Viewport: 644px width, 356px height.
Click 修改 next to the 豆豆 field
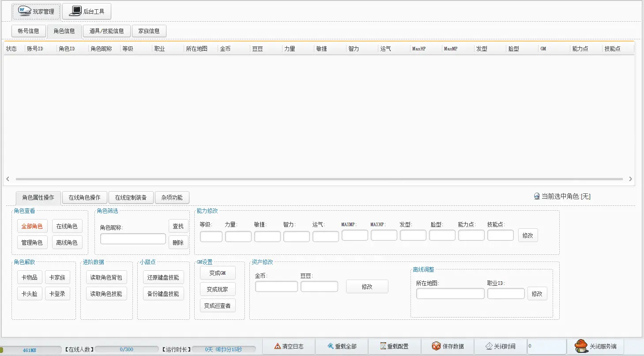coord(367,287)
